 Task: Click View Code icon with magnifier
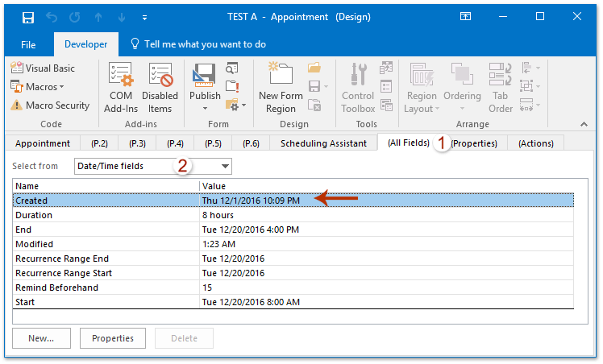[232, 68]
